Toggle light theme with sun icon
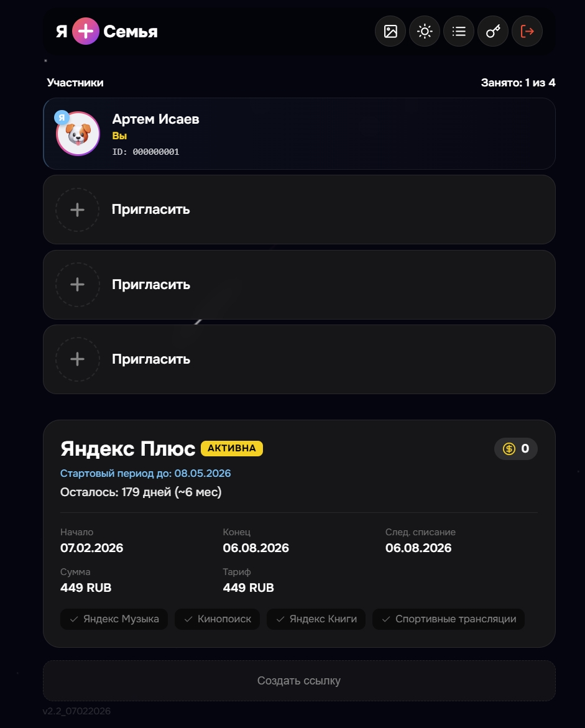This screenshot has width=585, height=728. (x=425, y=31)
